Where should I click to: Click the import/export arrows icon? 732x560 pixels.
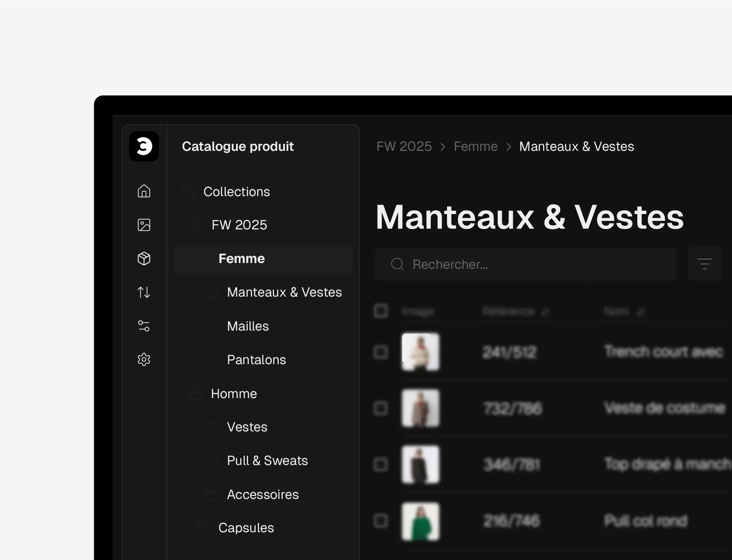pyautogui.click(x=144, y=292)
